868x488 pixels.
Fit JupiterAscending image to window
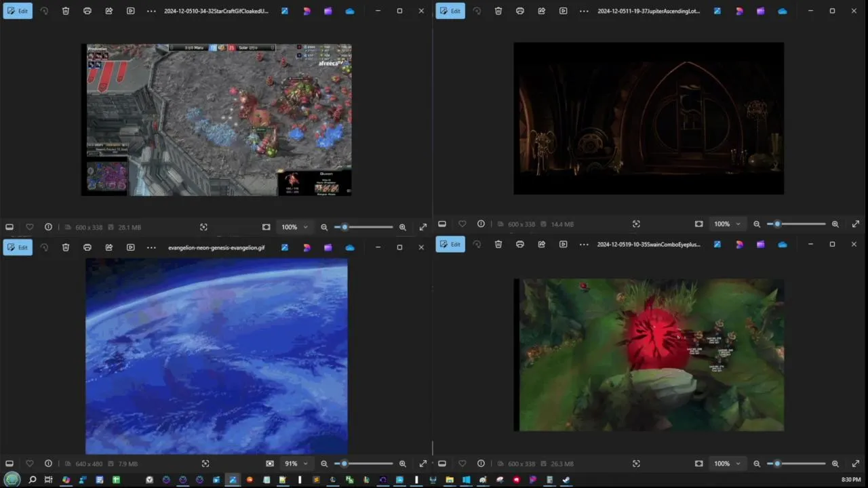699,224
